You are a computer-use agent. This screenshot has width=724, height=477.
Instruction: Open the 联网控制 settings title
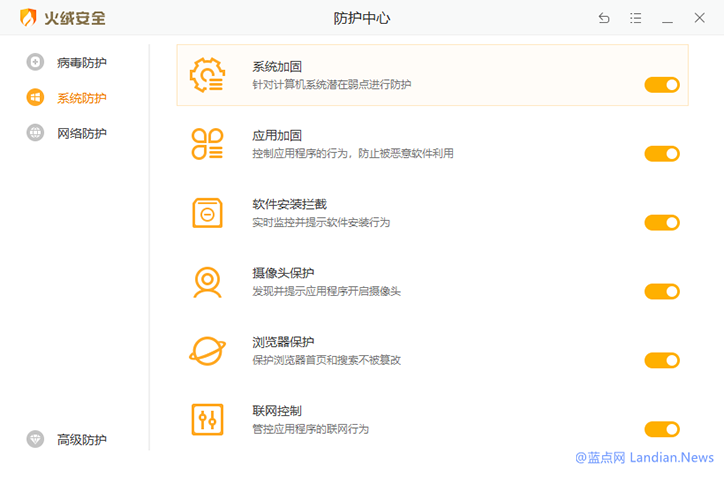point(277,411)
